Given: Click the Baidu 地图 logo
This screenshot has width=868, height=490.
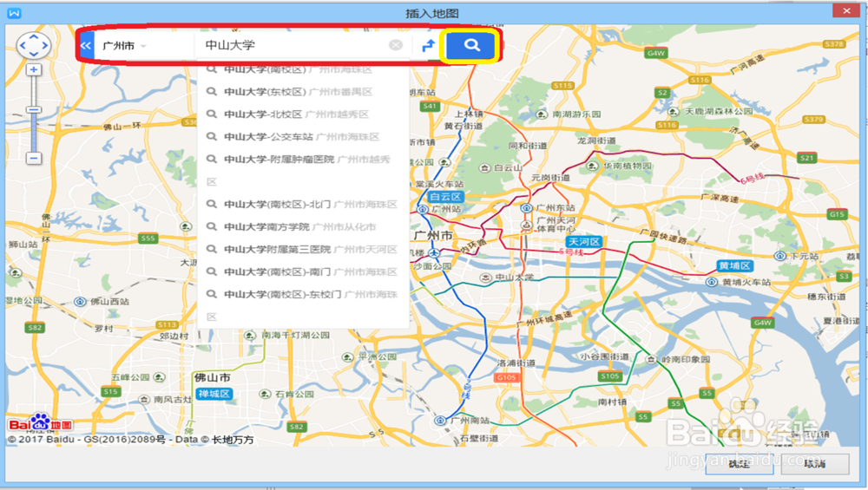Looking at the screenshot, I should [41, 423].
